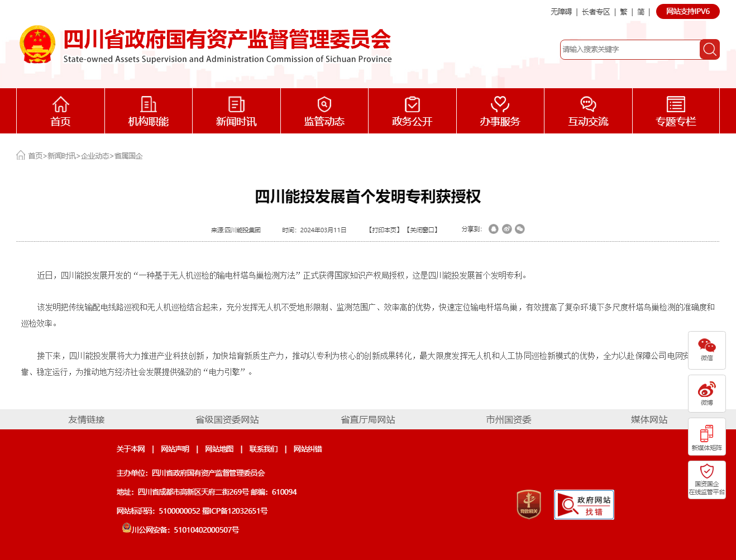The image size is (736, 560).
Task: Click the search magnifier button
Action: [709, 49]
